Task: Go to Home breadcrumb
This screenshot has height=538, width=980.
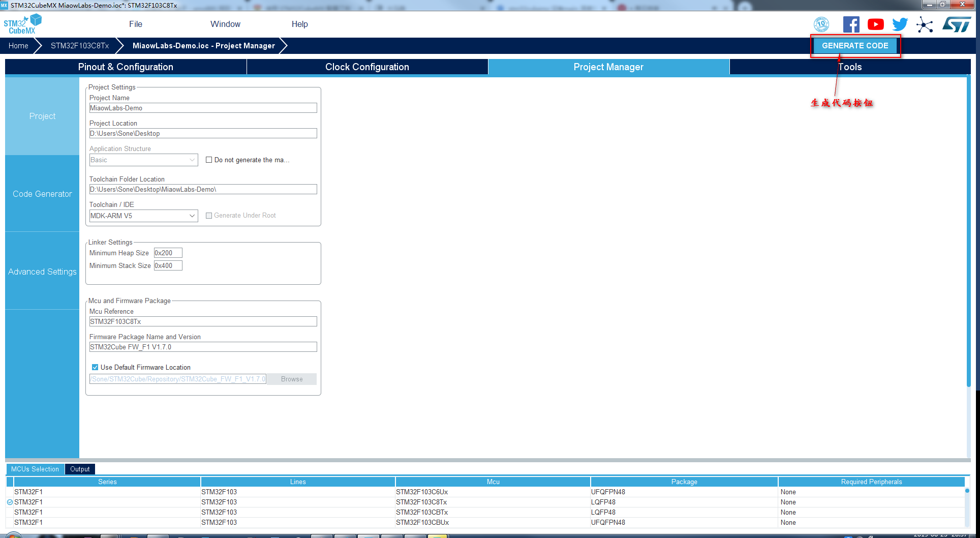Action: point(18,46)
